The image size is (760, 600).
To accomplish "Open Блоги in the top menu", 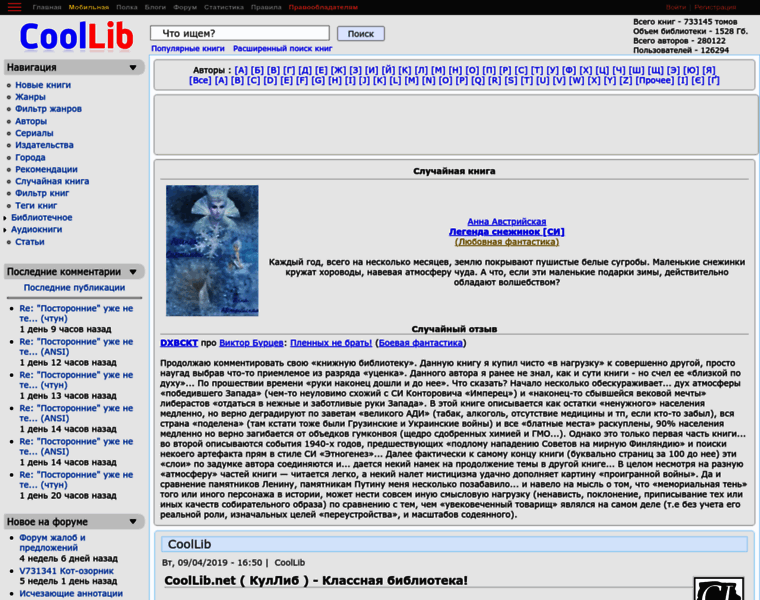I will pos(155,7).
